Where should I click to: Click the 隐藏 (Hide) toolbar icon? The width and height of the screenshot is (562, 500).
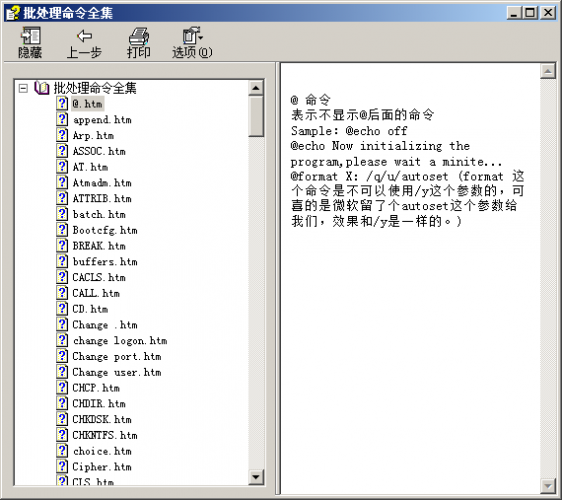pyautogui.click(x=30, y=35)
